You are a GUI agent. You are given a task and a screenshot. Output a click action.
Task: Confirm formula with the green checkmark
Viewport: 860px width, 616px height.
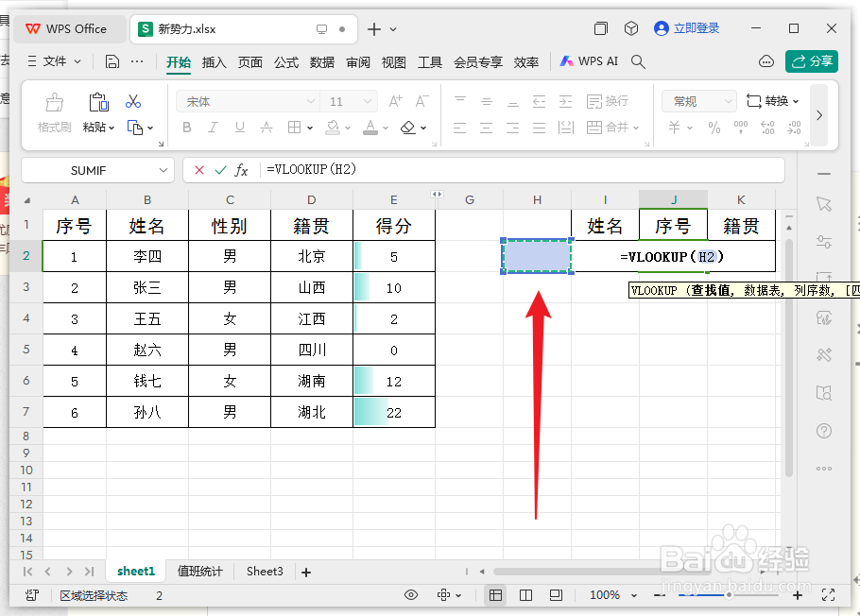click(221, 171)
